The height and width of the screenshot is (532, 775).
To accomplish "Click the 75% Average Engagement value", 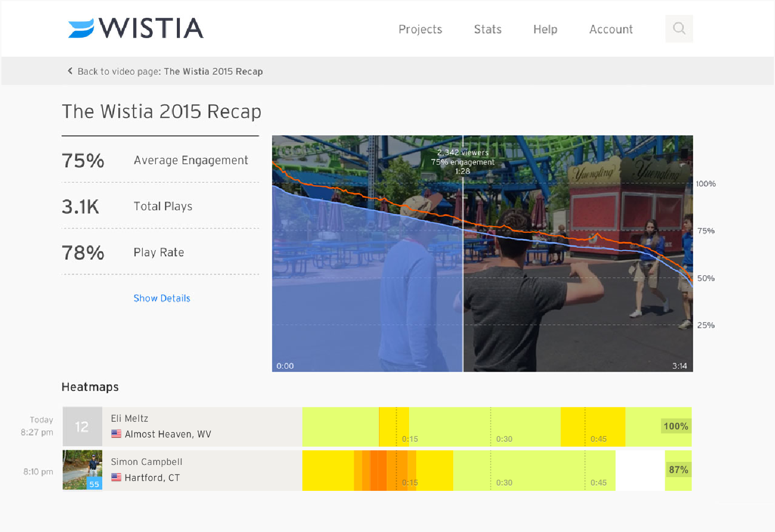I will (x=83, y=161).
